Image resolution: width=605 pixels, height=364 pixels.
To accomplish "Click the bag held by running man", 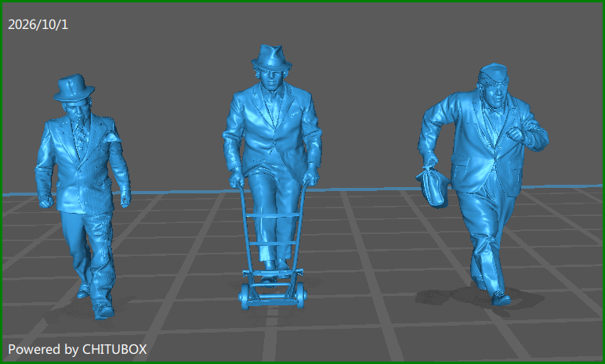I will click(x=433, y=187).
